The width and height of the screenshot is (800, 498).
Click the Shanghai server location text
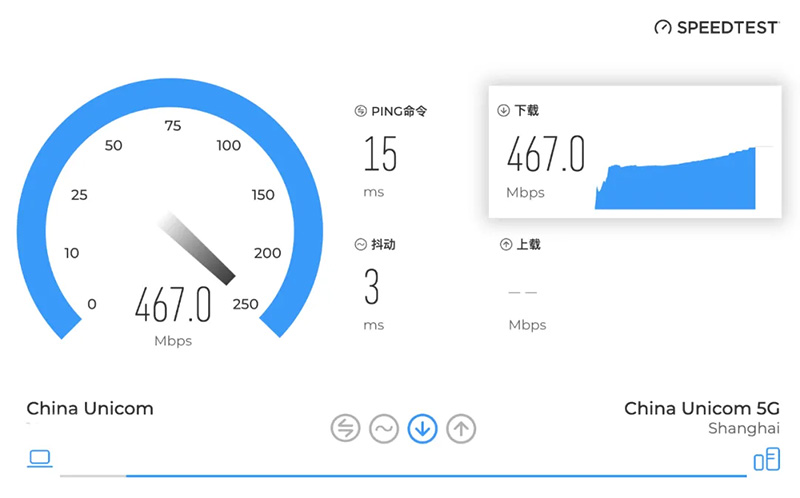(x=743, y=428)
